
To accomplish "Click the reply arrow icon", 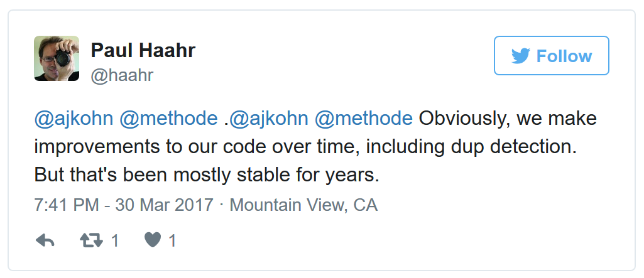I will tap(45, 240).
